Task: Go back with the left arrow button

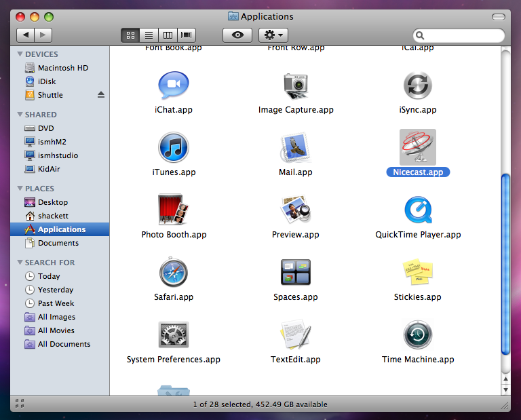Action: (x=25, y=35)
